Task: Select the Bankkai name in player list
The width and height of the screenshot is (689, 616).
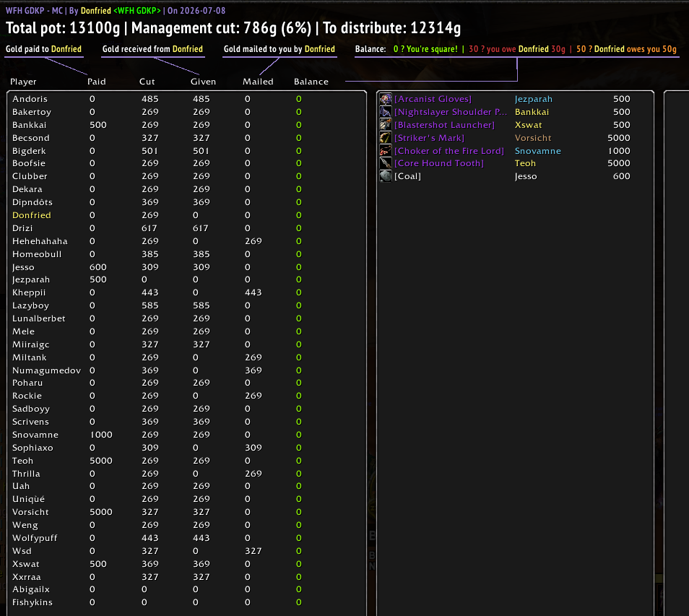Action: click(x=30, y=125)
